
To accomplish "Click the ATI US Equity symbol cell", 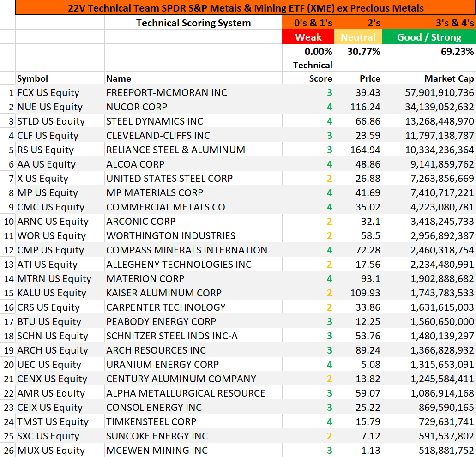I will pos(60,265).
